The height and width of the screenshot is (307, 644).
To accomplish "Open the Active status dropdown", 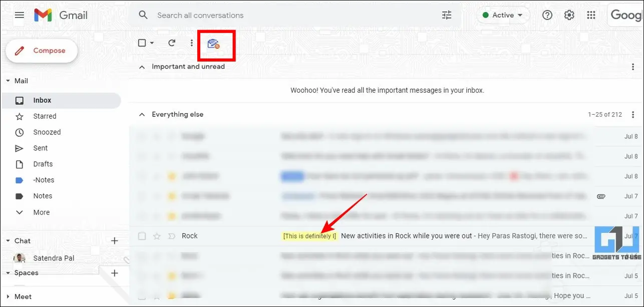I will pyautogui.click(x=502, y=15).
